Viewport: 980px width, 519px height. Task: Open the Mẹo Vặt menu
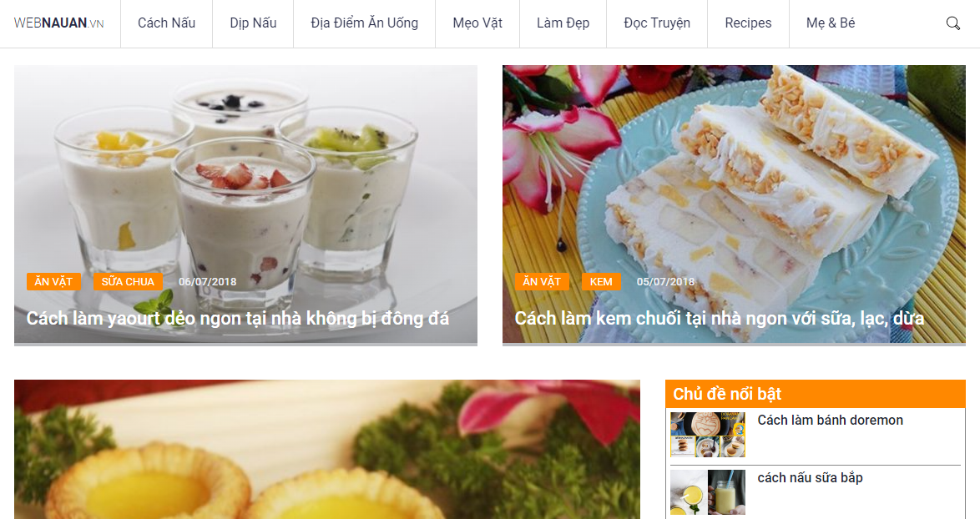[x=477, y=23]
